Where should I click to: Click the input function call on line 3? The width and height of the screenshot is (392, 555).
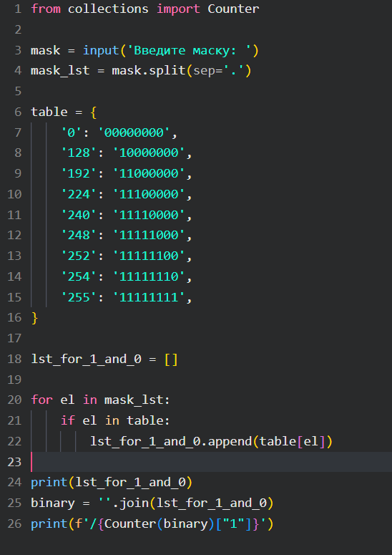pos(101,51)
